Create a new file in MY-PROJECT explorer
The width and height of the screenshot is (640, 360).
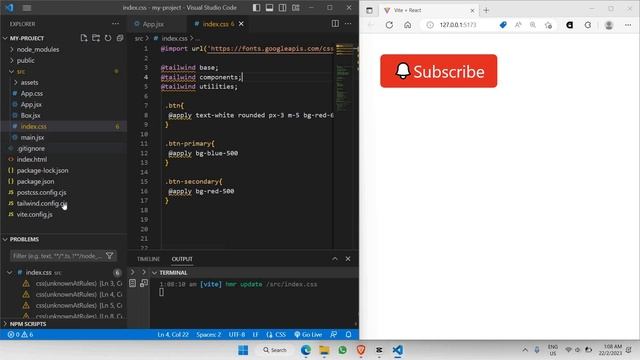coord(84,38)
